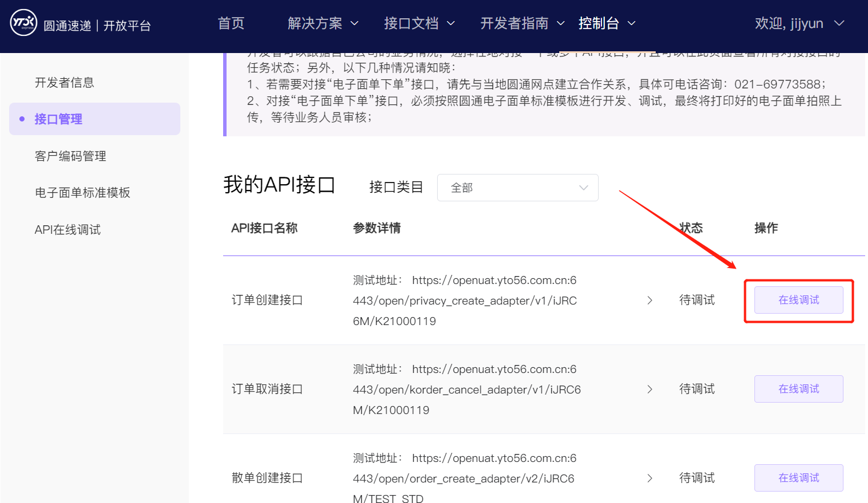Click the order_create_adapter test URL text
The image size is (868, 503).
point(465,478)
